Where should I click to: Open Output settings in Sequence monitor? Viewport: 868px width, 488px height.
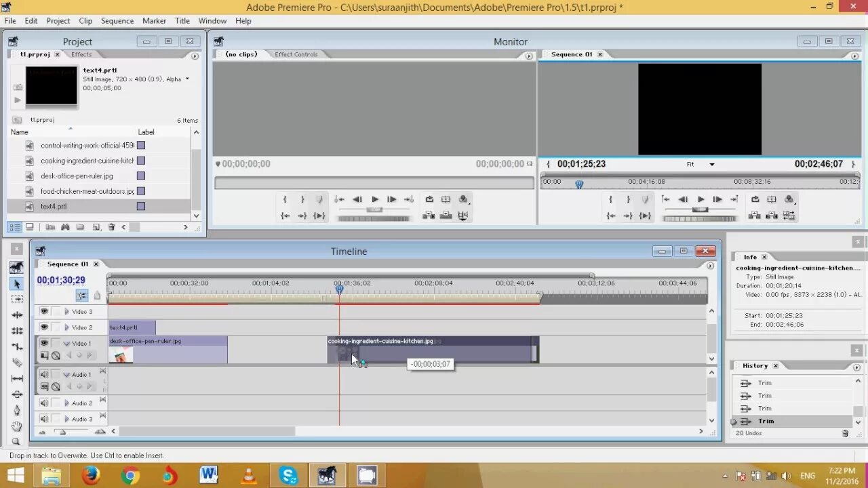tap(789, 199)
